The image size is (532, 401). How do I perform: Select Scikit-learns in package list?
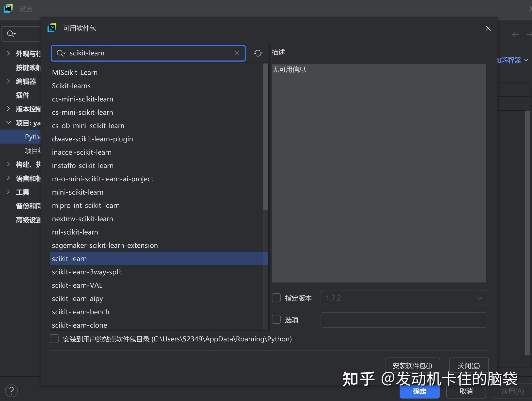157,86
